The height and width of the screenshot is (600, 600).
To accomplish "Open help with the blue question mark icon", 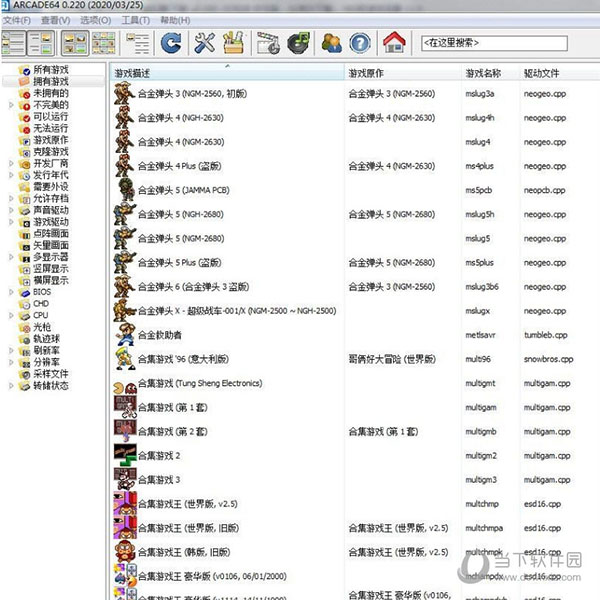I will pos(360,43).
